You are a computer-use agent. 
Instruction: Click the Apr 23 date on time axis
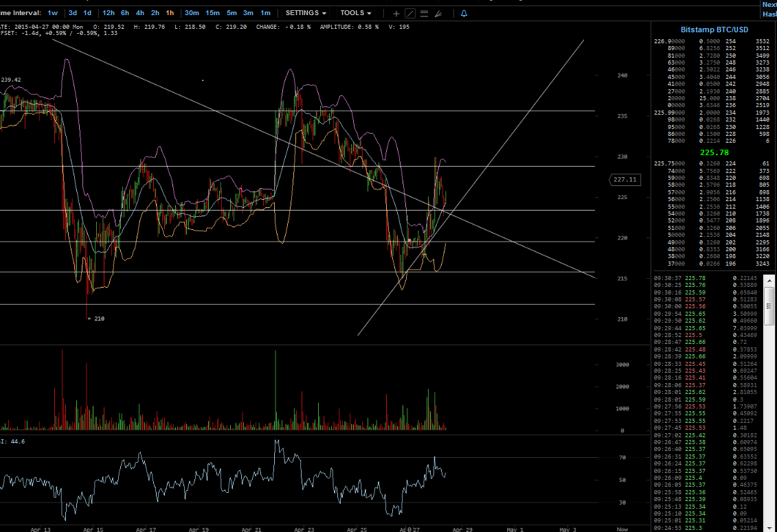(304, 529)
